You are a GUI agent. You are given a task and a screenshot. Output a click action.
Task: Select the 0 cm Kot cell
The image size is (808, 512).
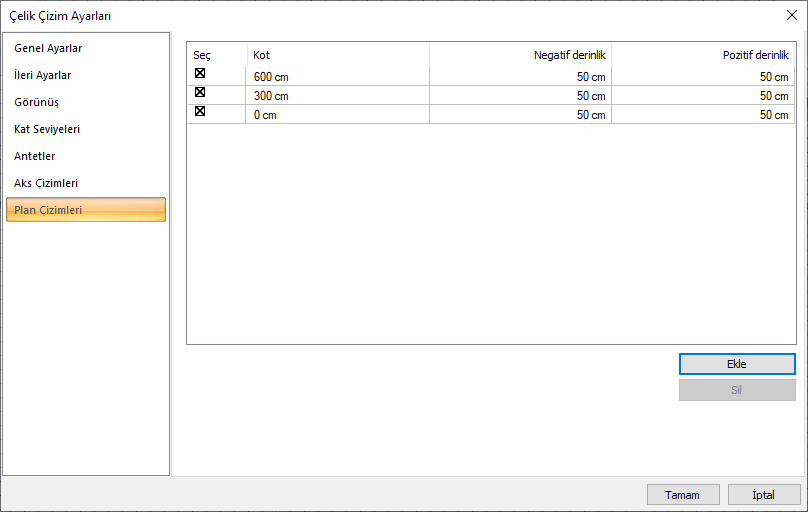tap(338, 115)
